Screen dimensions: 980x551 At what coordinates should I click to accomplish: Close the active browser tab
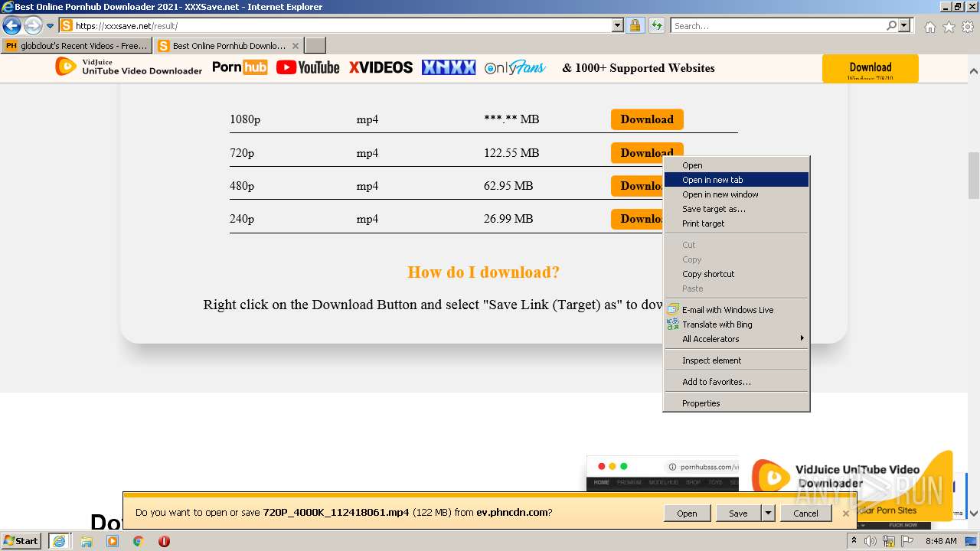(296, 46)
